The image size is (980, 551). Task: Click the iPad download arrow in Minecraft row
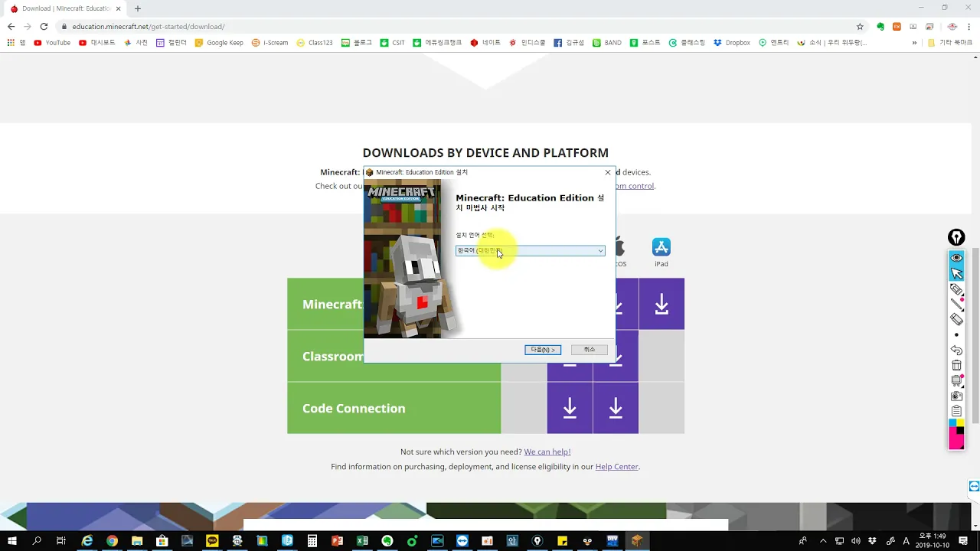(661, 305)
